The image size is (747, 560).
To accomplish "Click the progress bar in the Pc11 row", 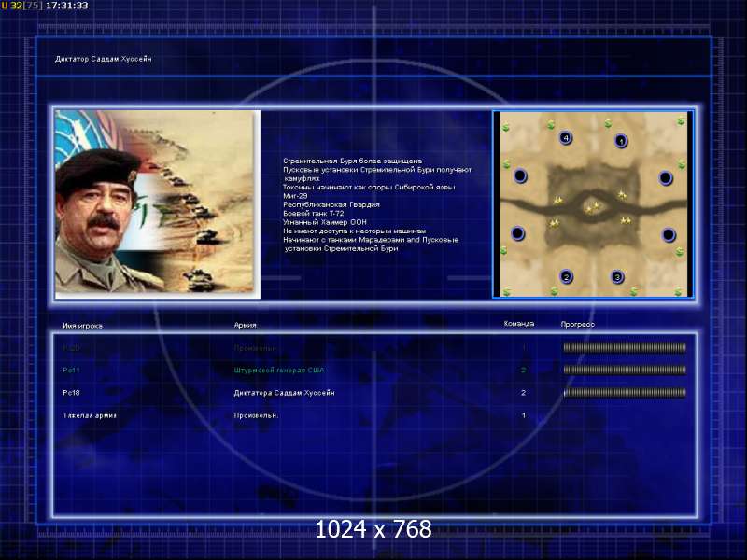I will (x=625, y=370).
